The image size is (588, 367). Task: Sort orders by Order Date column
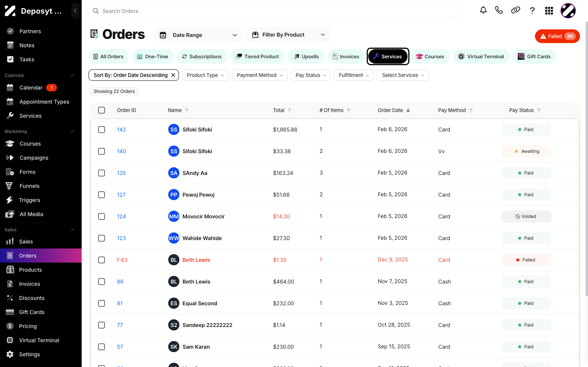[394, 110]
